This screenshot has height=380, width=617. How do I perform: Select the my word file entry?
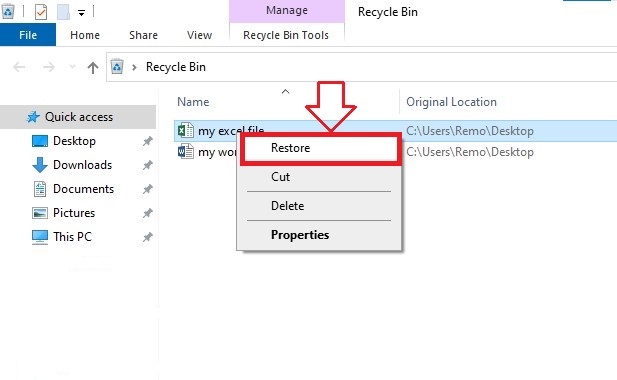point(217,152)
